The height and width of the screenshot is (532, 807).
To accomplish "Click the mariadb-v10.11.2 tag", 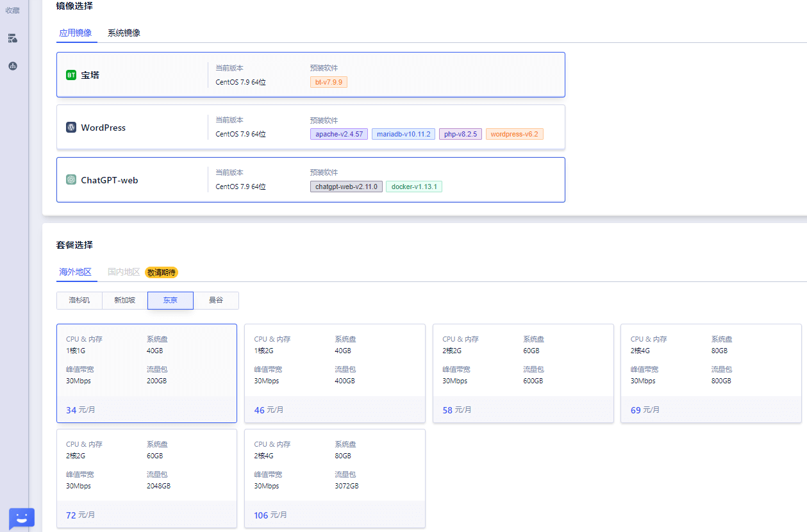I will coord(403,134).
